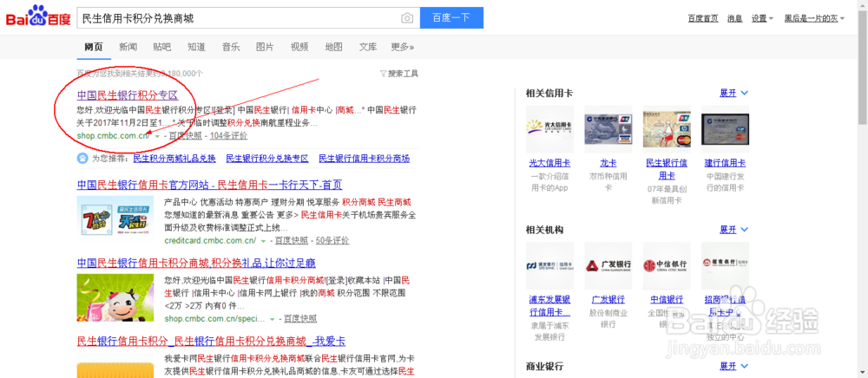The image size is (868, 378).
Task: Open dropdown arrow beside shop.cmbc.com.cn/ URL
Action: [158, 136]
